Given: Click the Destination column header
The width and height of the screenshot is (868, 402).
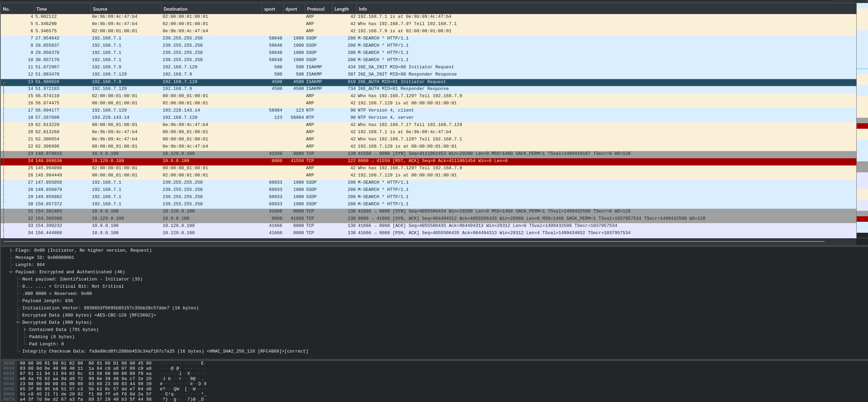Looking at the screenshot, I should pos(211,9).
